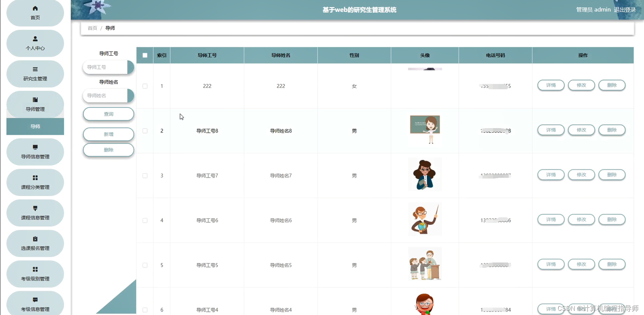
Task: Click the avatar image of 导师姓名7
Action: 425,174
